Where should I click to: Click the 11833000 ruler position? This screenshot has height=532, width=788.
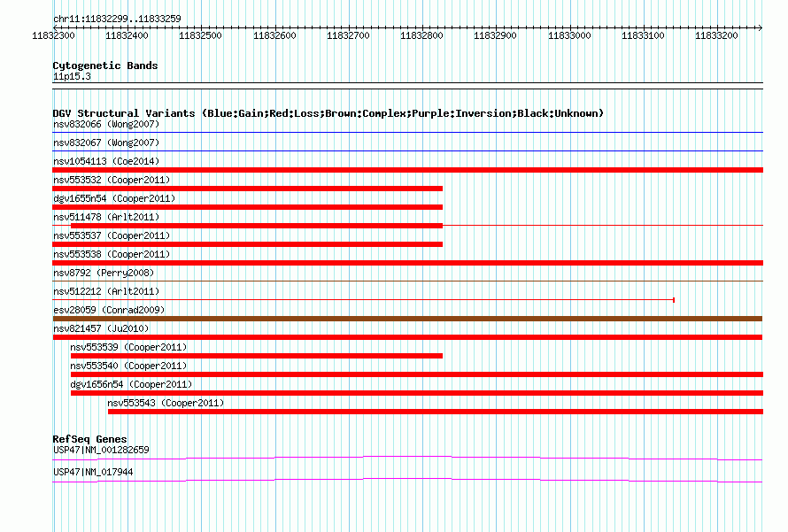tap(569, 35)
